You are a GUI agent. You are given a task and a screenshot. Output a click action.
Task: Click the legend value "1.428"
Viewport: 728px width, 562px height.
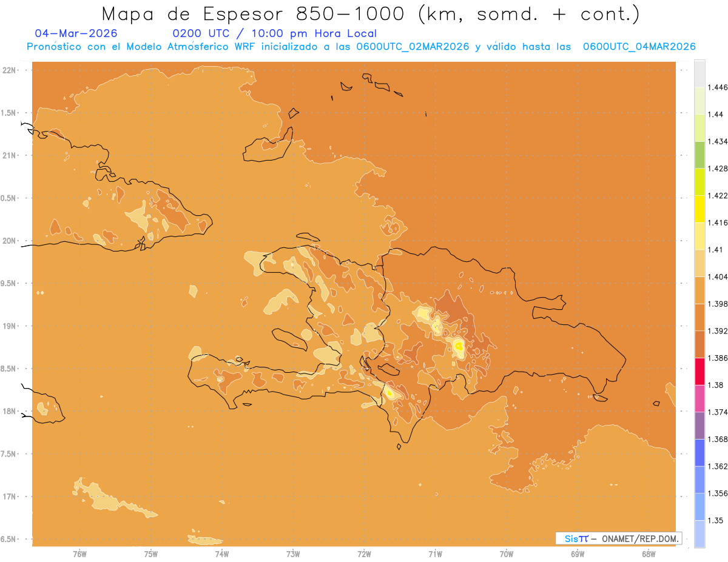pyautogui.click(x=718, y=169)
